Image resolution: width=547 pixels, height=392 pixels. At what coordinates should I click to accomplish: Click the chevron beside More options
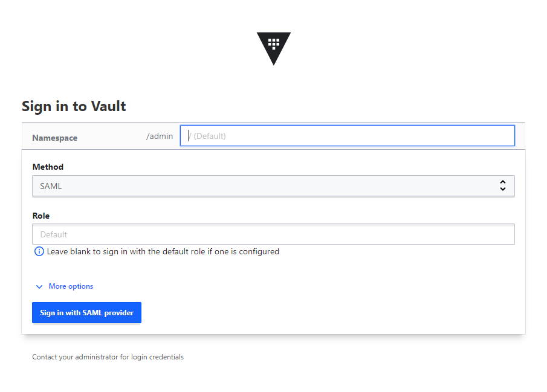tap(39, 286)
